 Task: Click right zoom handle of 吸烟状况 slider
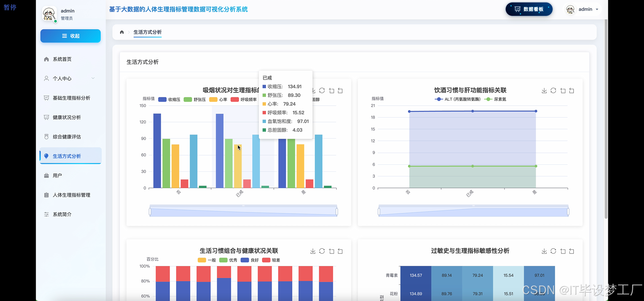coord(337,211)
